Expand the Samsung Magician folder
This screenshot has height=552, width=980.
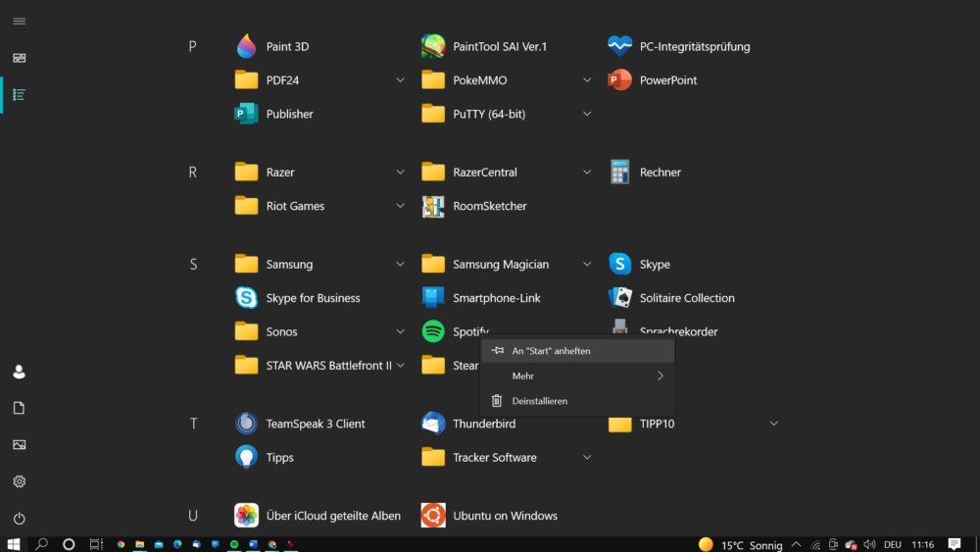pyautogui.click(x=587, y=264)
